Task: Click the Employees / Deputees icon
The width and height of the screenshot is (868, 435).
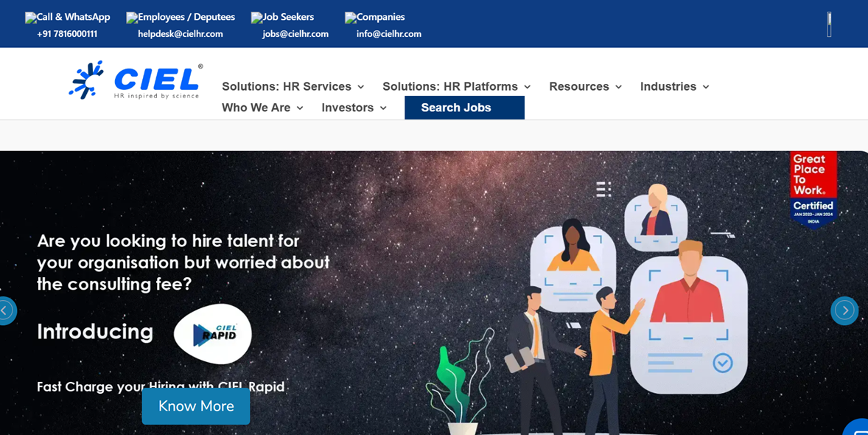Action: [133, 18]
